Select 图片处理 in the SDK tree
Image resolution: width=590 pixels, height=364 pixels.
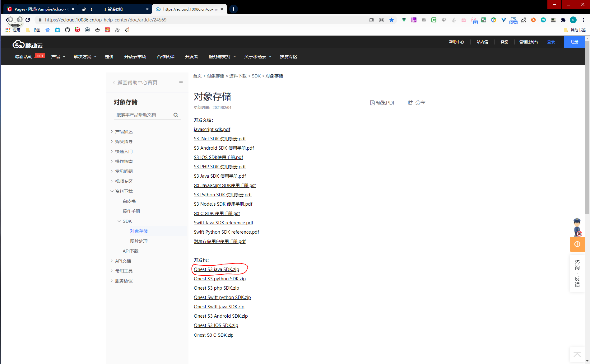pyautogui.click(x=139, y=241)
